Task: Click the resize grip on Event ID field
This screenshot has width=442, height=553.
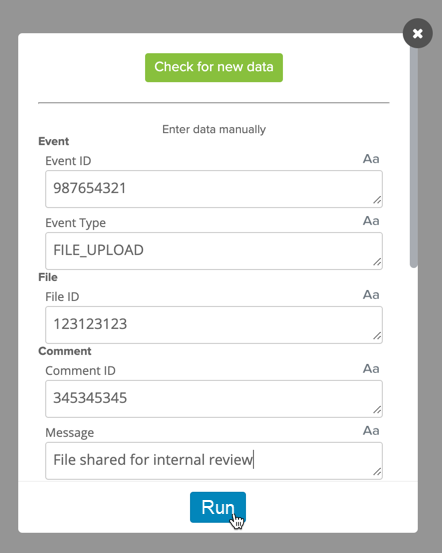Action: [x=377, y=200]
